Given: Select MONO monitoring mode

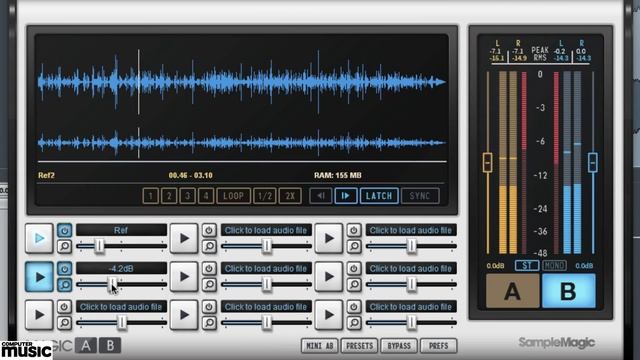Looking at the screenshot, I should [554, 266].
